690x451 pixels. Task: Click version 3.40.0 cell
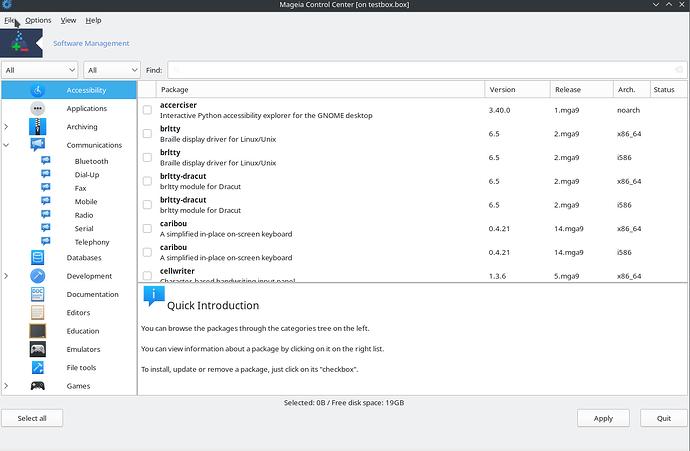(x=499, y=110)
